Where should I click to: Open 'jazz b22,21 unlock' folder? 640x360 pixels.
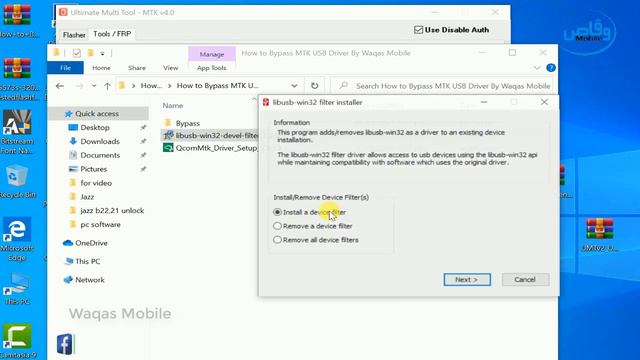pyautogui.click(x=112, y=211)
